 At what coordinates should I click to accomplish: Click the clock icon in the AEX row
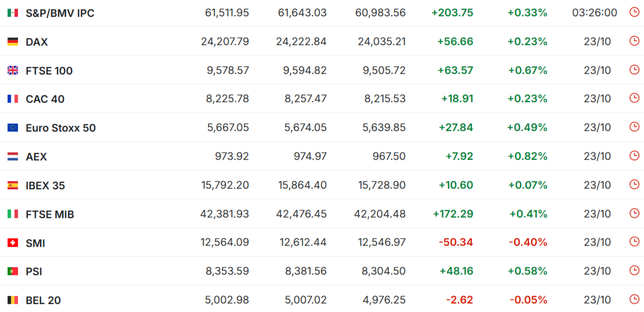[x=634, y=156]
